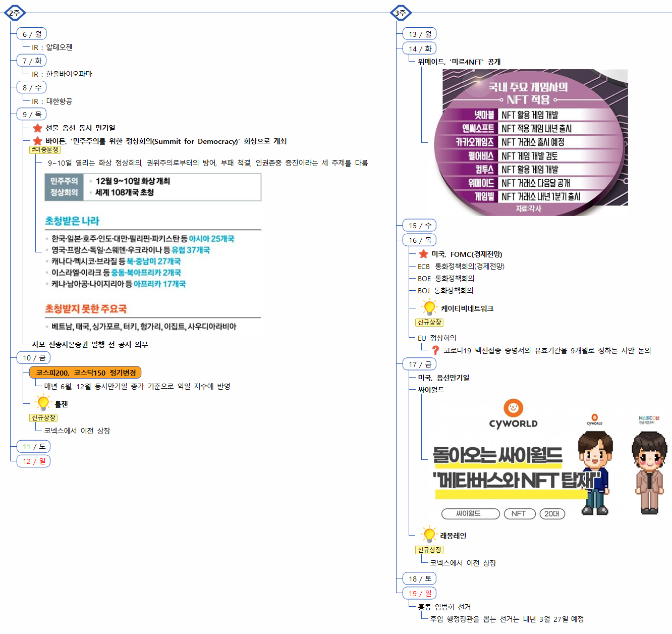This screenshot has width=672, height=634.
Task: Select the 10 / 금 date node
Action: pos(33,357)
